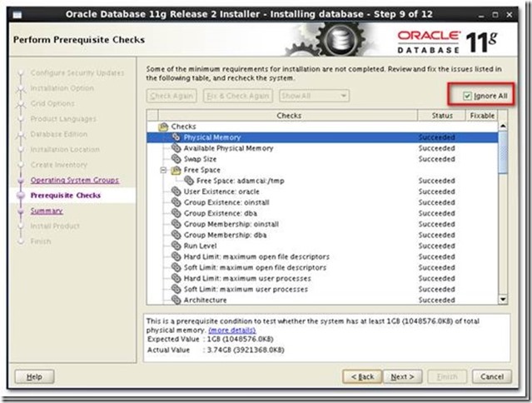The width and height of the screenshot is (532, 403).
Task: Click Group Membership: dba check icon
Action: [176, 235]
